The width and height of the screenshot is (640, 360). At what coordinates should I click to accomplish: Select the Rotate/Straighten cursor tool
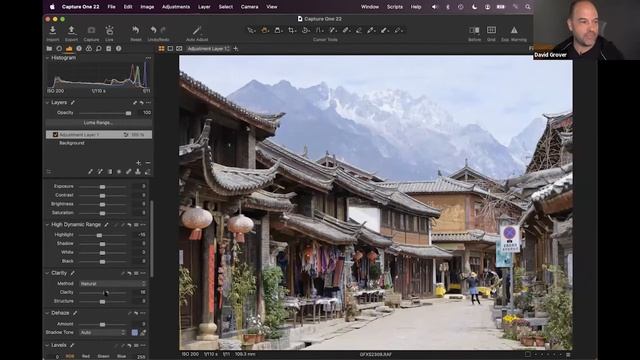[x=305, y=30]
